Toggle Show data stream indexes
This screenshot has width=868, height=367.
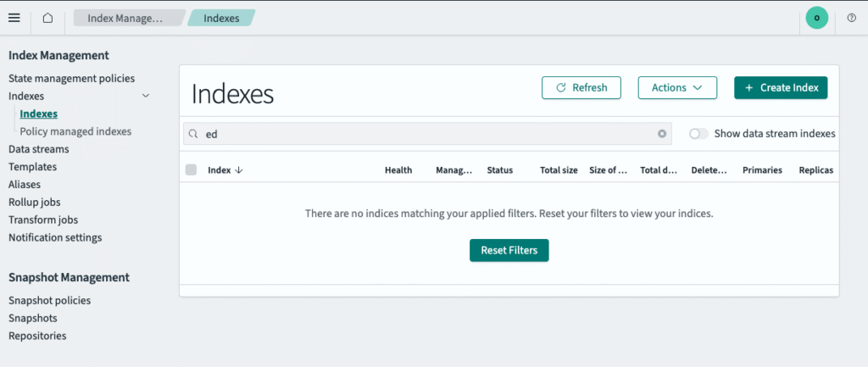[x=698, y=134]
